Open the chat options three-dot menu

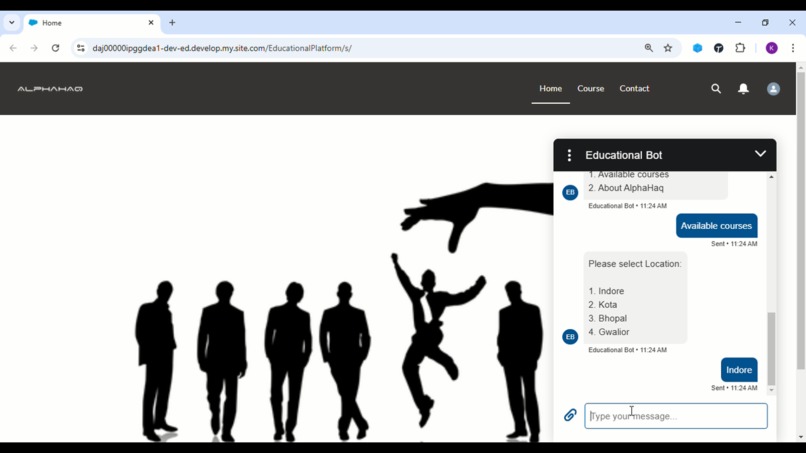coord(569,155)
